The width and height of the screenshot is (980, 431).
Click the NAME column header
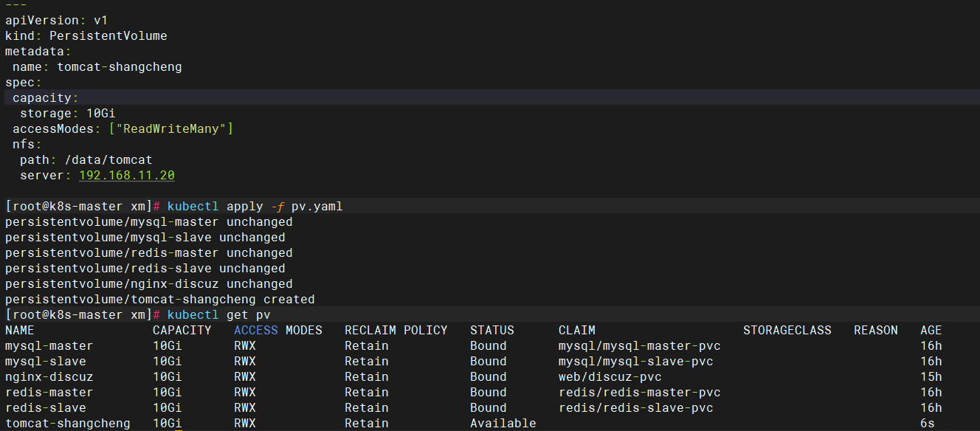tap(20, 331)
